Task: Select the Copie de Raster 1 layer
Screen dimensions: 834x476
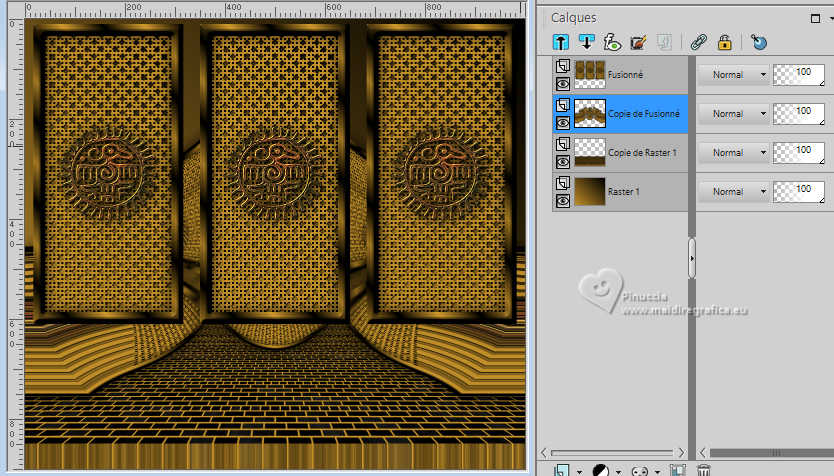Action: click(x=642, y=152)
